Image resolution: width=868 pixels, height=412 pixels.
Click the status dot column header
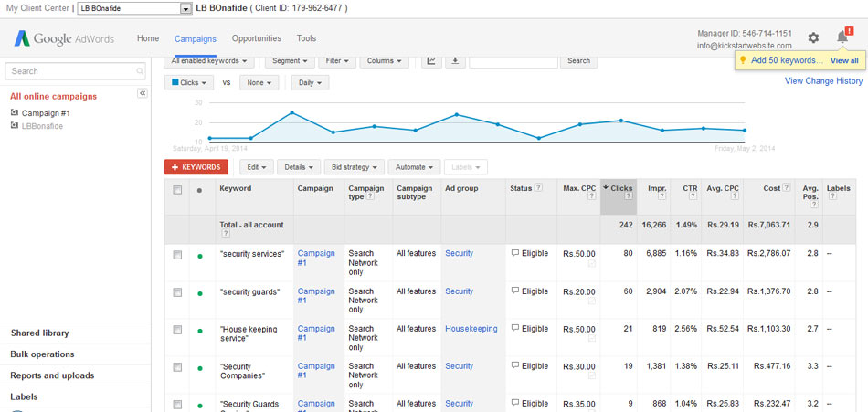point(199,190)
